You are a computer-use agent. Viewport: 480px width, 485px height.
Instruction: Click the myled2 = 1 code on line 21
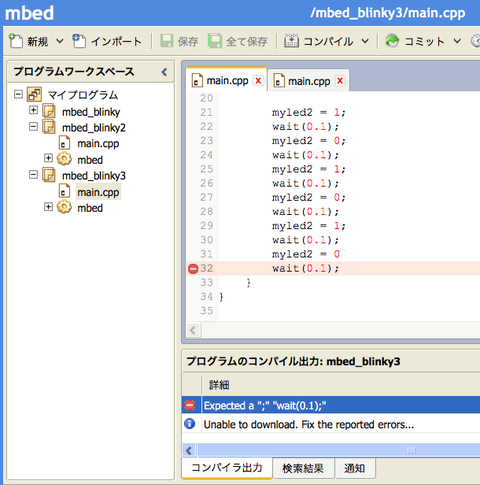coord(309,112)
